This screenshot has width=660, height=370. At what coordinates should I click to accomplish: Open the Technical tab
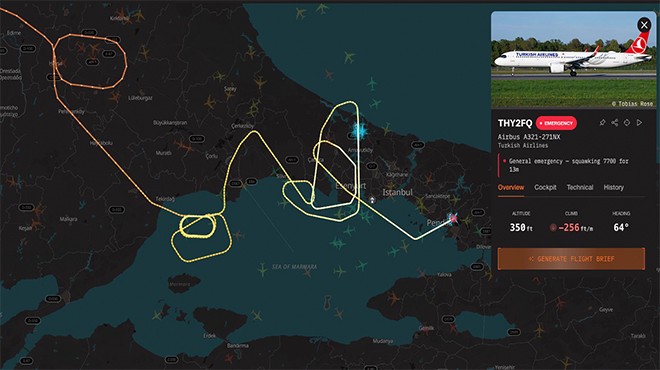point(580,187)
